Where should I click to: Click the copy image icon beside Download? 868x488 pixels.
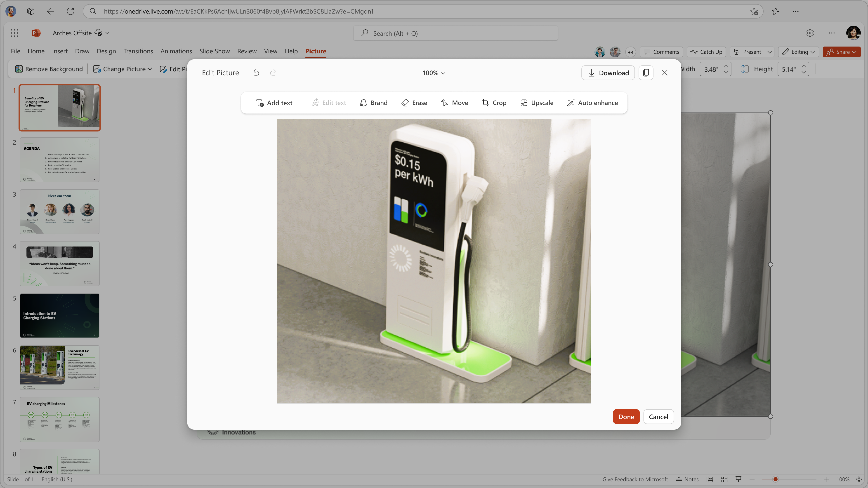(x=646, y=73)
